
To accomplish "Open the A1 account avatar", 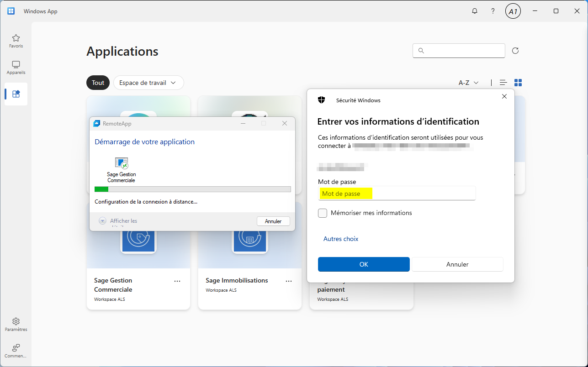I will tap(513, 11).
